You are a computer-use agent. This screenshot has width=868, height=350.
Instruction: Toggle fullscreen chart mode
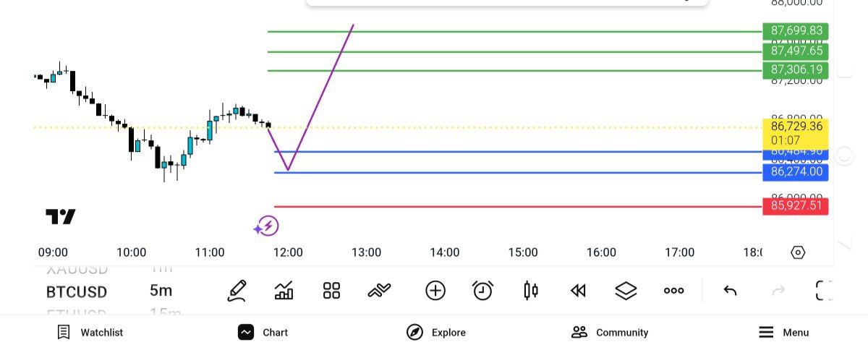(x=824, y=291)
